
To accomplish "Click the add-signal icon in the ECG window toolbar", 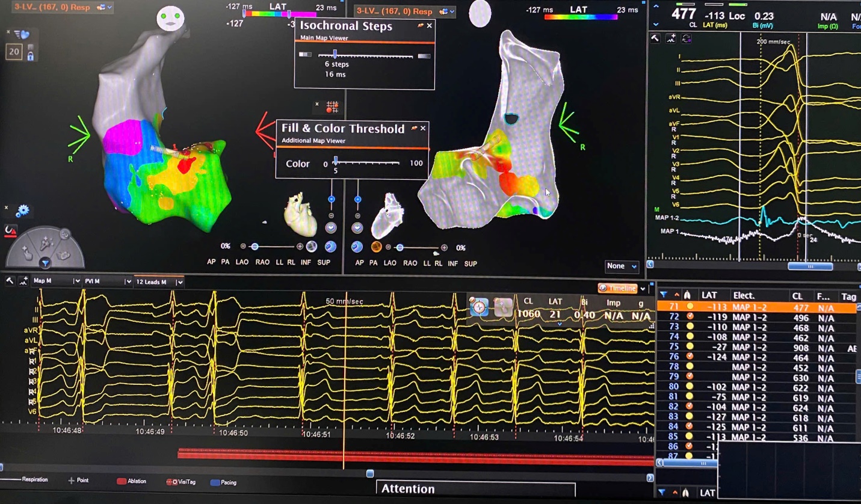I will tap(671, 38).
